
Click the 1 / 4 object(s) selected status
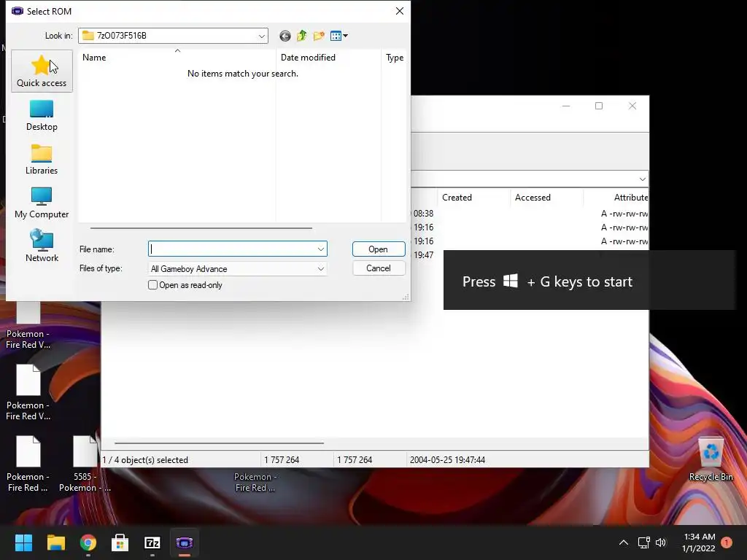coord(145,460)
